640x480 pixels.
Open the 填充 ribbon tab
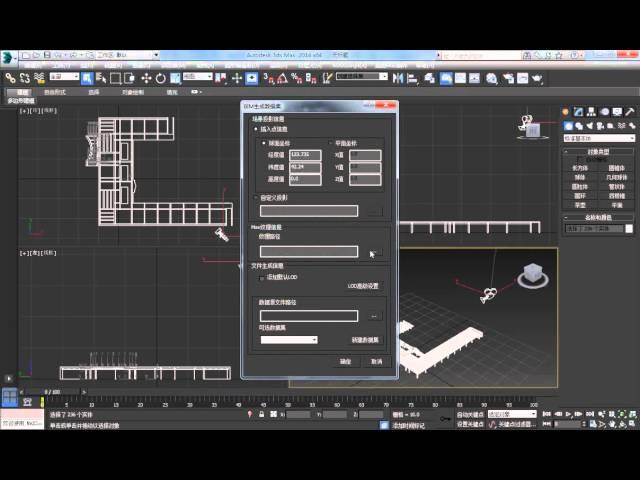tap(172, 92)
